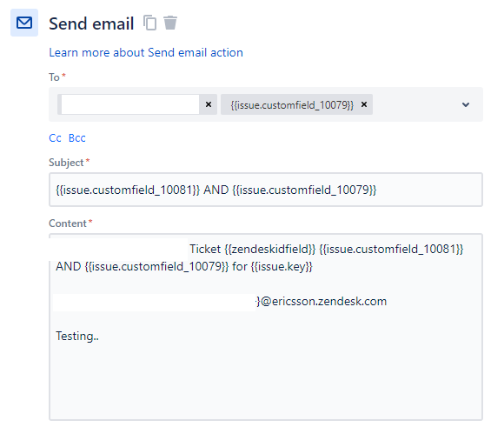Focus the Subject input field
This screenshot has height=427, width=504.
[x=266, y=190]
